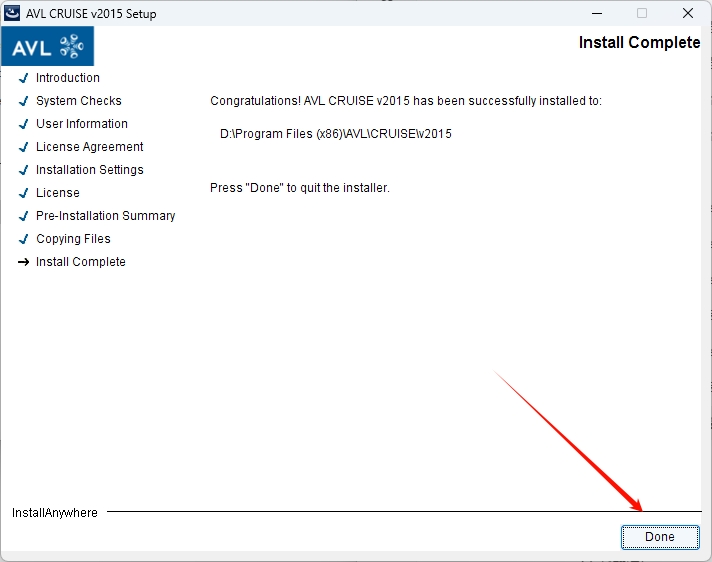Click the Press "Done" instruction text
Viewport: 712px width, 562px height.
point(299,188)
